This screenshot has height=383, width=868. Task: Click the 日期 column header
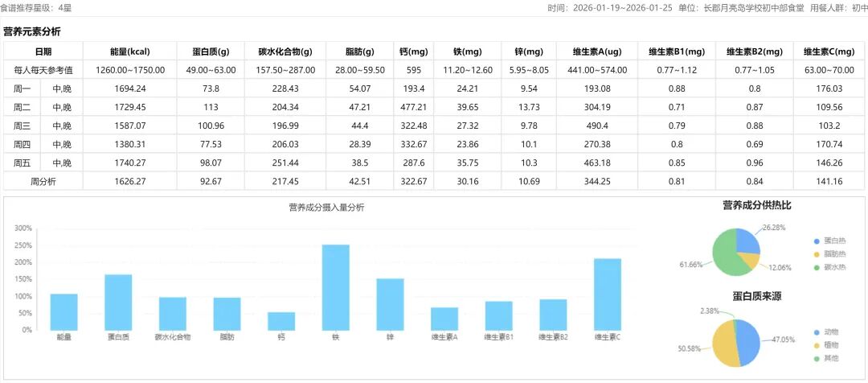(x=43, y=51)
